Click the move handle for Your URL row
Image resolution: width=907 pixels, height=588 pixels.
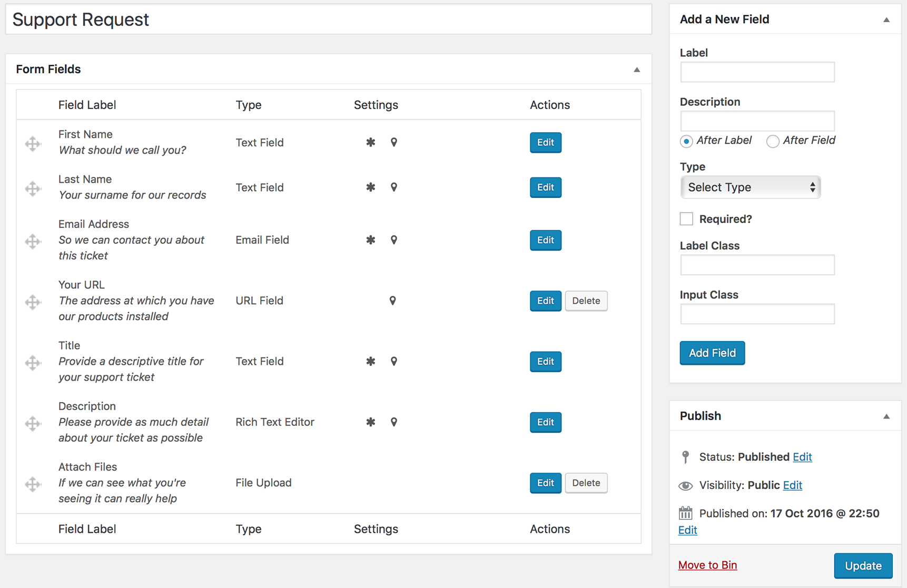(x=33, y=302)
